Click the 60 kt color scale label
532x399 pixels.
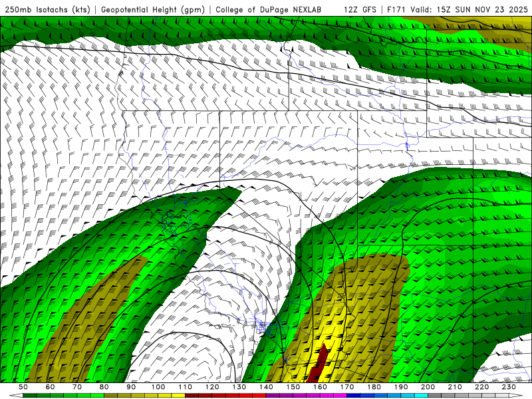point(51,387)
